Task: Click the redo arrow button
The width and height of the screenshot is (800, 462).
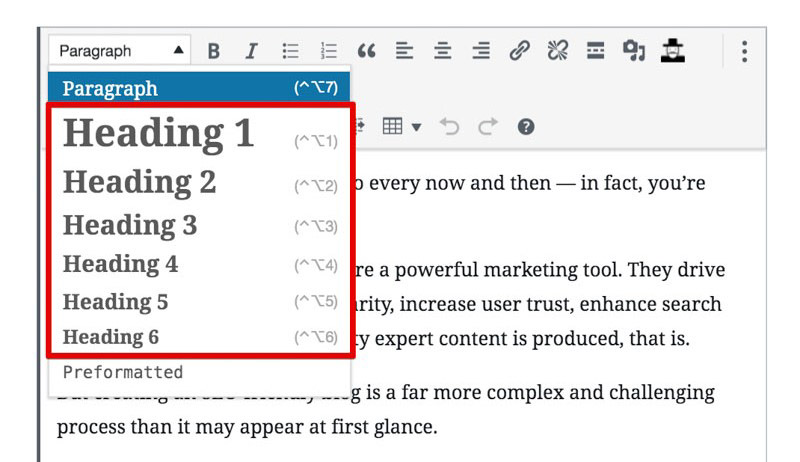Action: (487, 127)
